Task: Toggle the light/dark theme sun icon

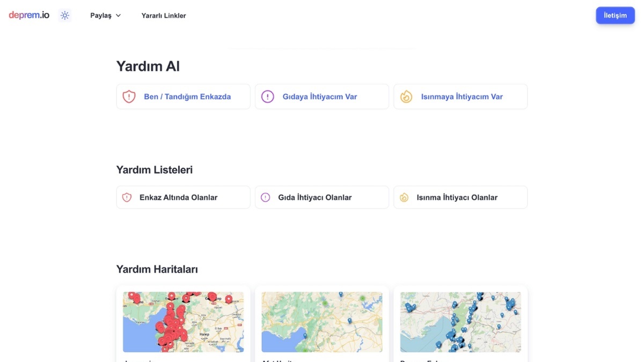Action: [65, 16]
